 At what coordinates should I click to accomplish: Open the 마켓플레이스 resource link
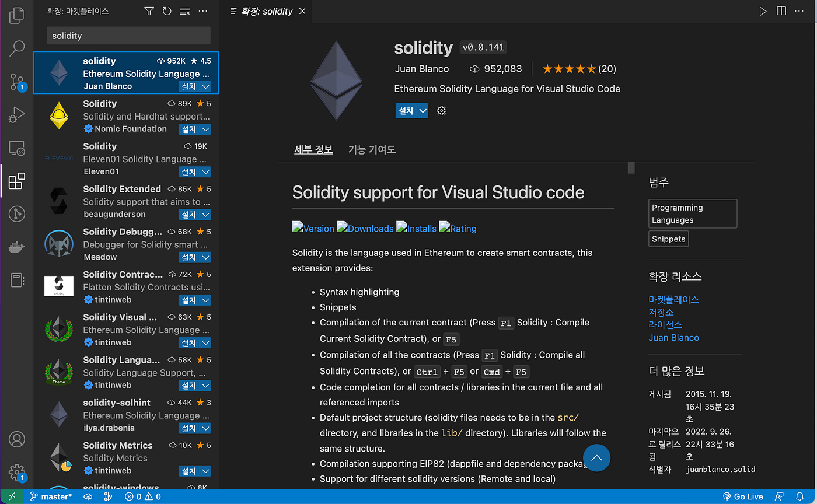pyautogui.click(x=673, y=299)
